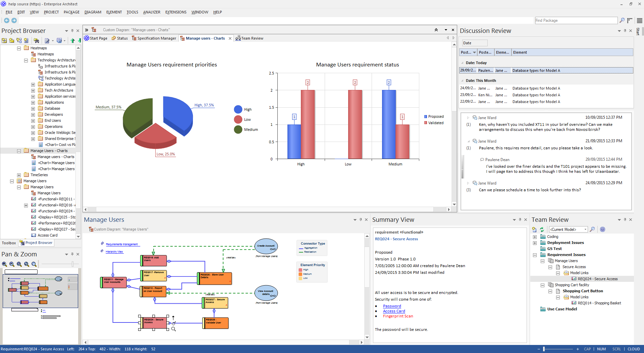Screen dimensions: 644x353
Task: Click the blue back navigation arrow
Action: tap(6, 20)
